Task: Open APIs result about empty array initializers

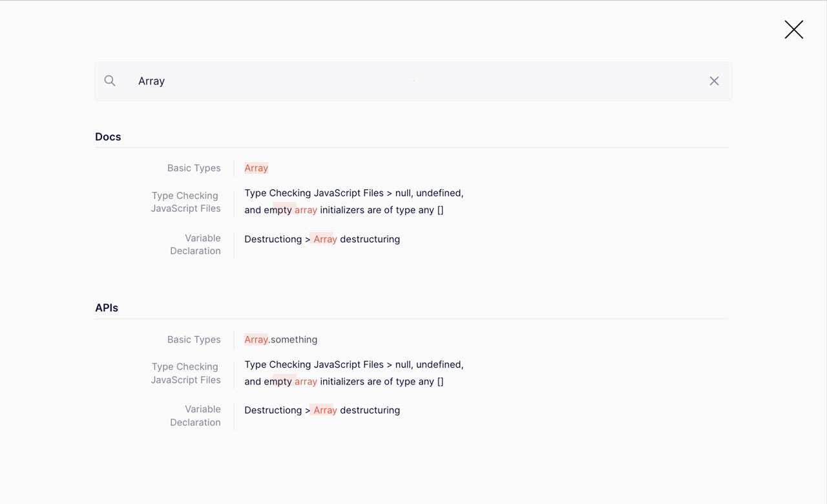Action: tap(353, 373)
